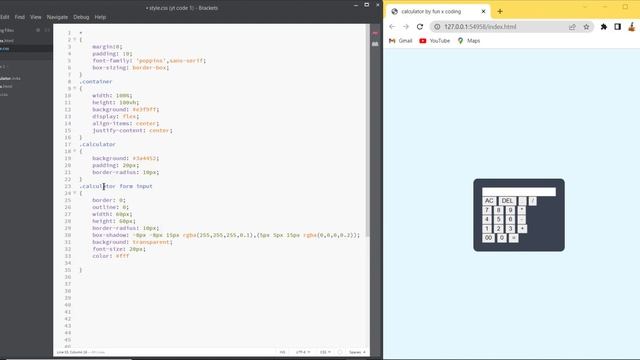Open Chrome side panel icon
This screenshot has width=640, height=360.
click(x=618, y=27)
